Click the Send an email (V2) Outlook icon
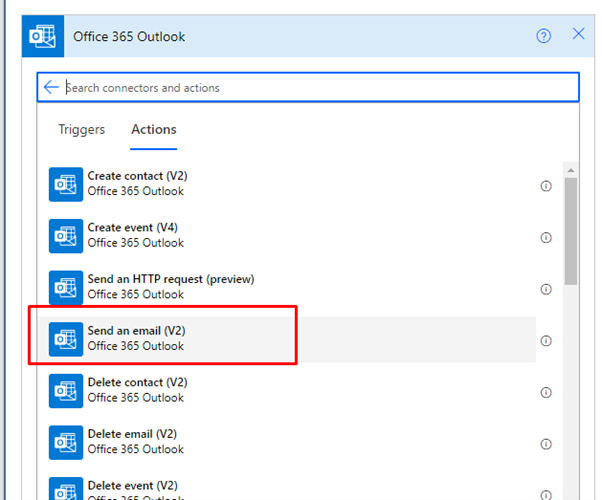Screen dimensions: 602x500 [66, 339]
